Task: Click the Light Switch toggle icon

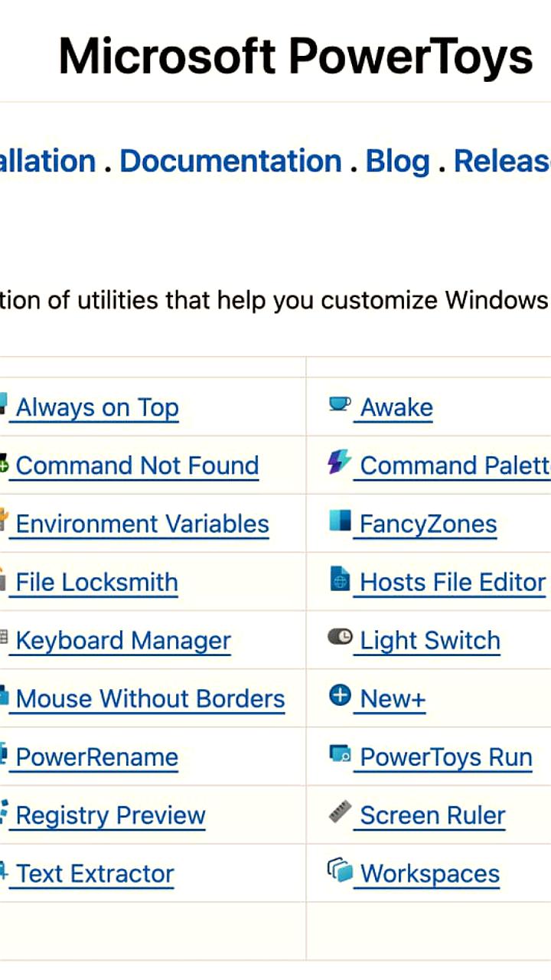Action: pos(340,637)
